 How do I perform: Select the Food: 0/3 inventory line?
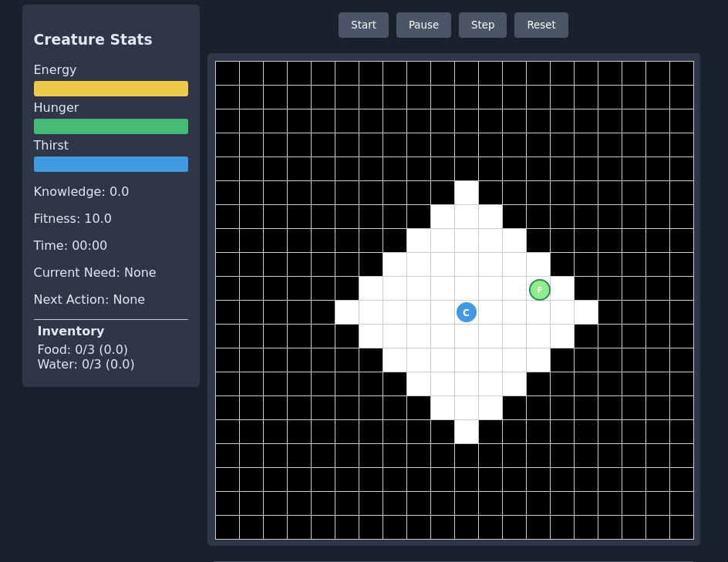83,349
